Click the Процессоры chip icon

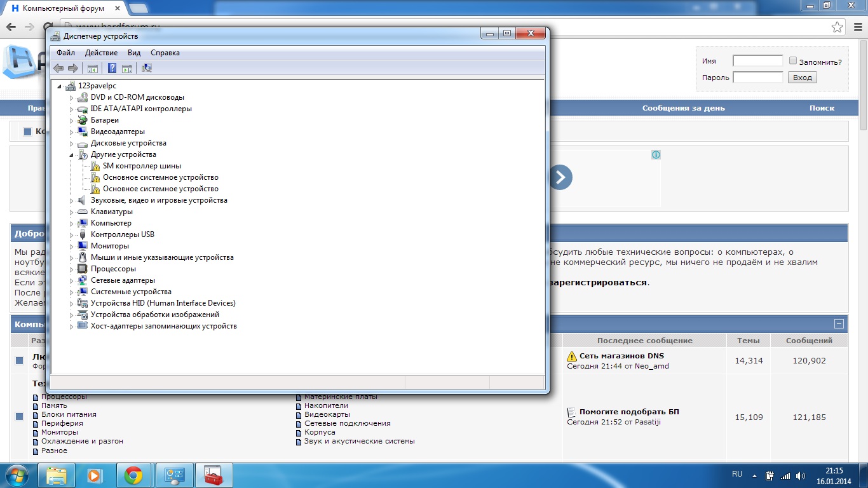coord(82,269)
